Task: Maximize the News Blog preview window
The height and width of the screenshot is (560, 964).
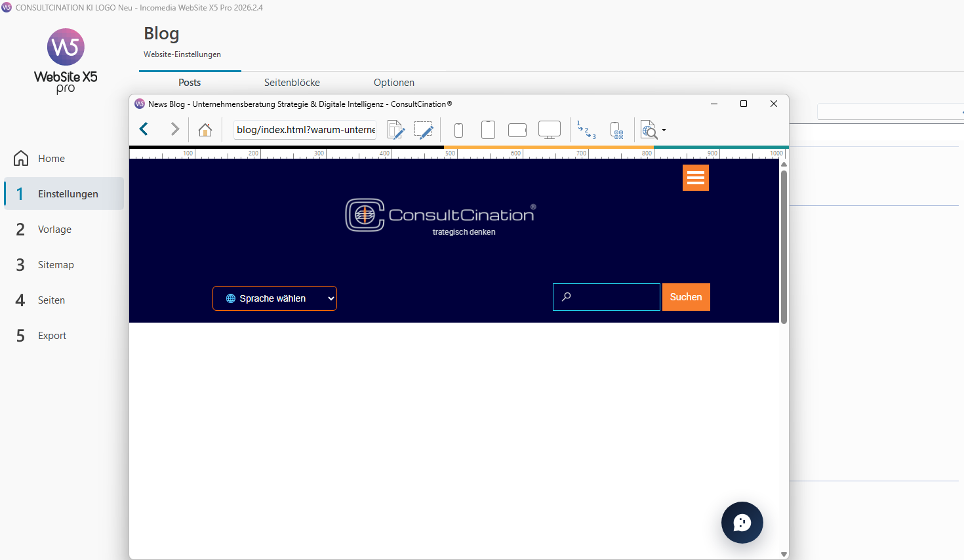Action: [x=744, y=104]
